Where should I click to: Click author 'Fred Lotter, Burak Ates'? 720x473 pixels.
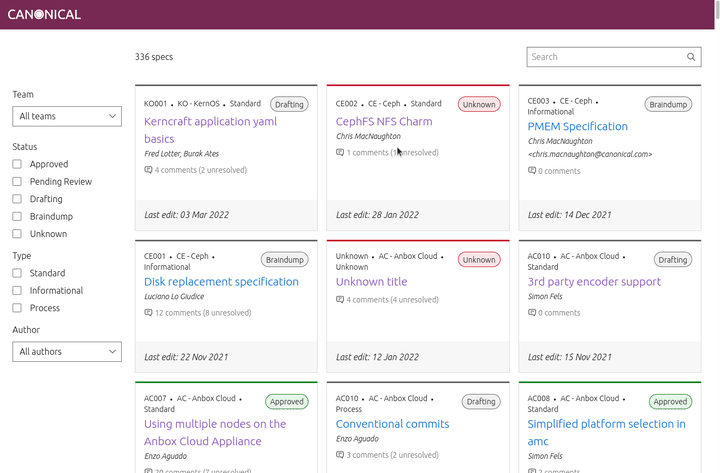pos(181,153)
